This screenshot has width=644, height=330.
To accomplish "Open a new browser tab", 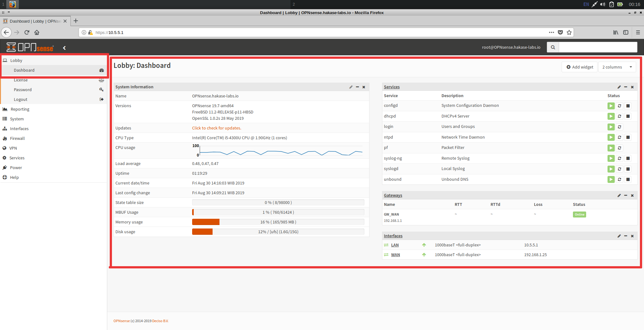I will 76,21.
